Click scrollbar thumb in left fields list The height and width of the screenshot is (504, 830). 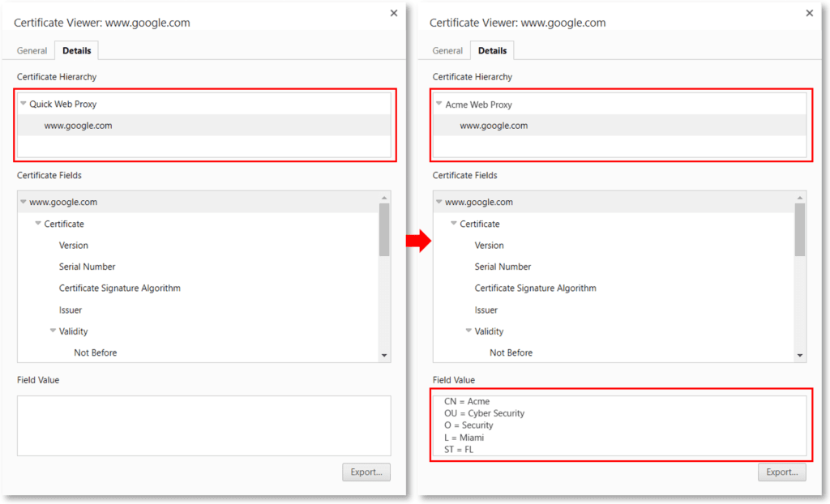click(384, 230)
